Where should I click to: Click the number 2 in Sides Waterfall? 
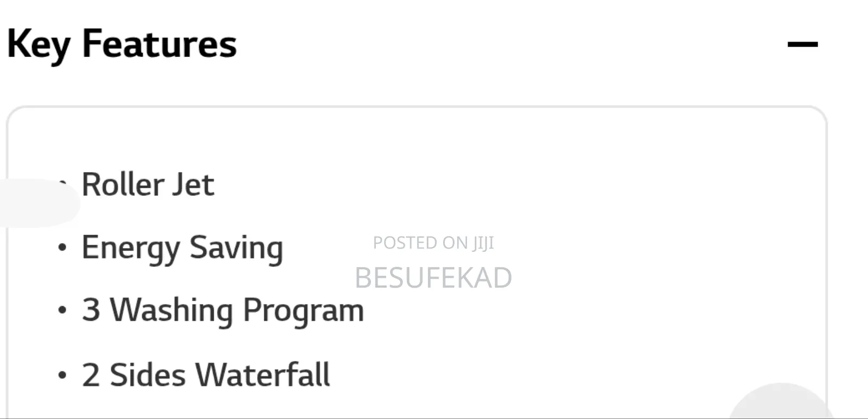click(91, 374)
